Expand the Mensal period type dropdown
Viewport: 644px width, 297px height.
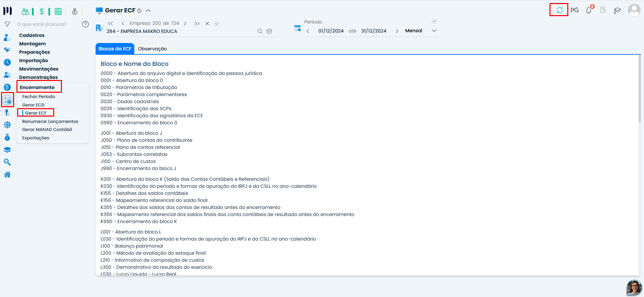click(434, 31)
